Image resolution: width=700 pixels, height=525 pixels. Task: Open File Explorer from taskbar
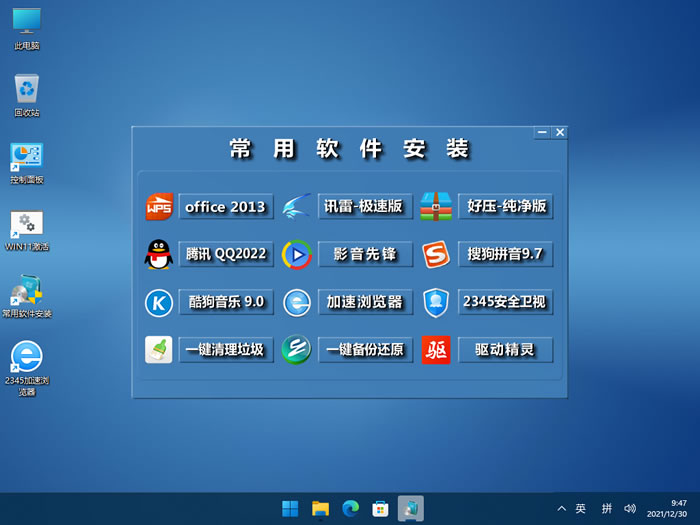click(321, 508)
